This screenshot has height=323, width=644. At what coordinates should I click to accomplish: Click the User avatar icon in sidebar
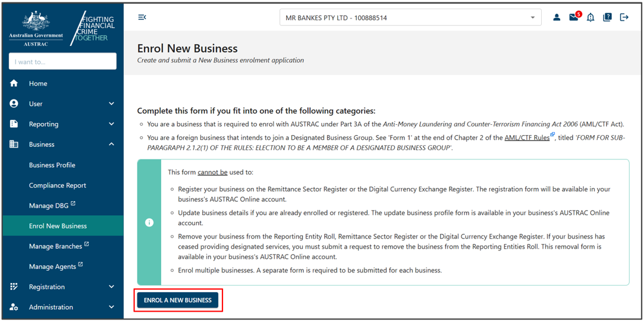click(x=14, y=104)
